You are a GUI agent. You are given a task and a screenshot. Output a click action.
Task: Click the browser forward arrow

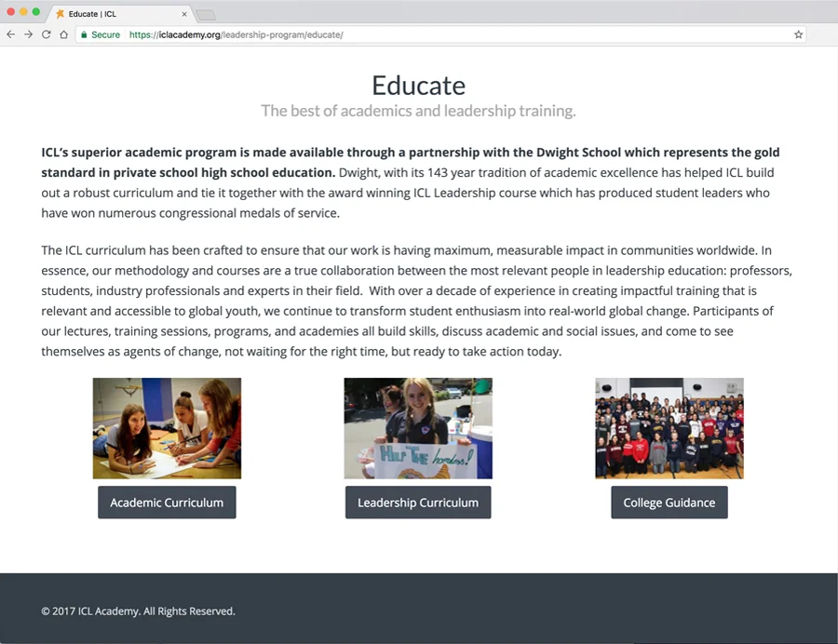(28, 34)
